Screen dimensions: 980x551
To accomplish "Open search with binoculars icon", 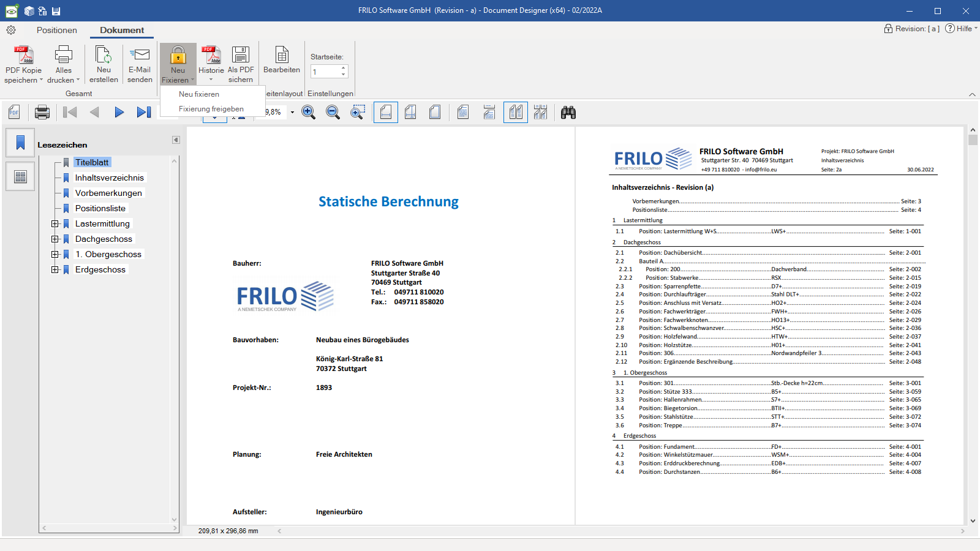I will click(x=568, y=112).
